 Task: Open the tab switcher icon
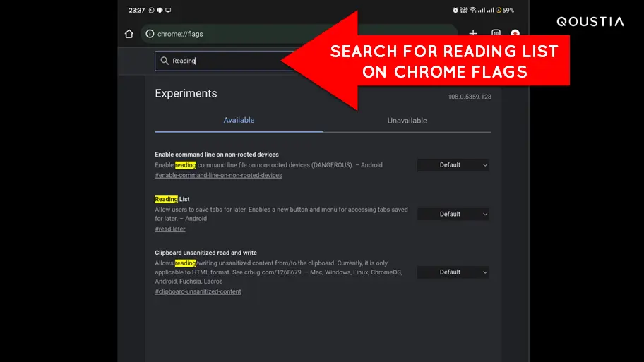coord(496,32)
